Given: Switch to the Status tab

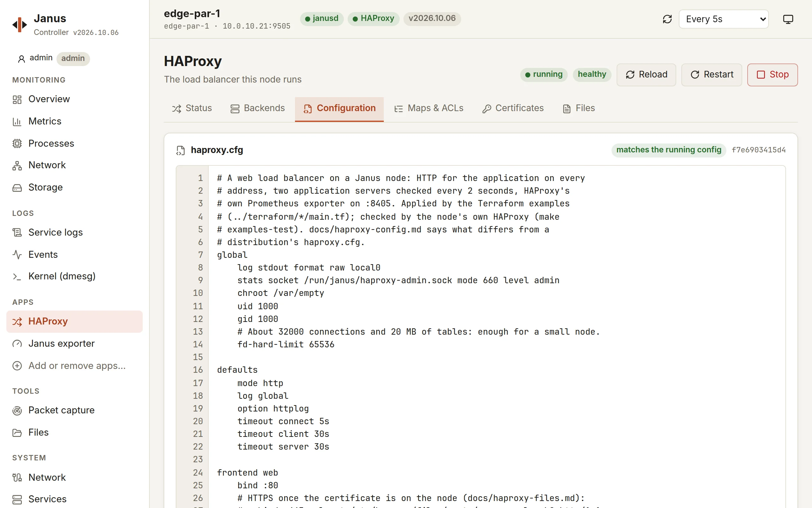Looking at the screenshot, I should tap(192, 109).
